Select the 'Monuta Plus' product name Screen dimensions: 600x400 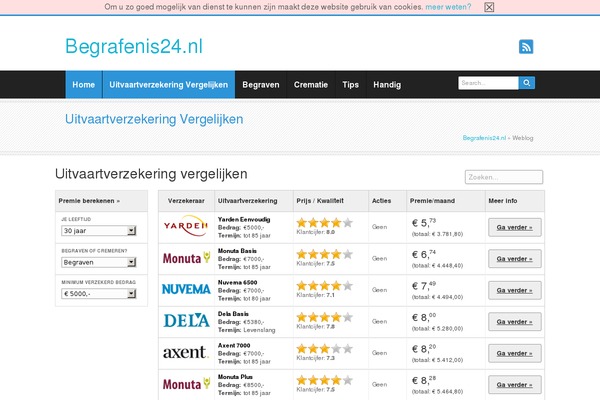(x=235, y=377)
